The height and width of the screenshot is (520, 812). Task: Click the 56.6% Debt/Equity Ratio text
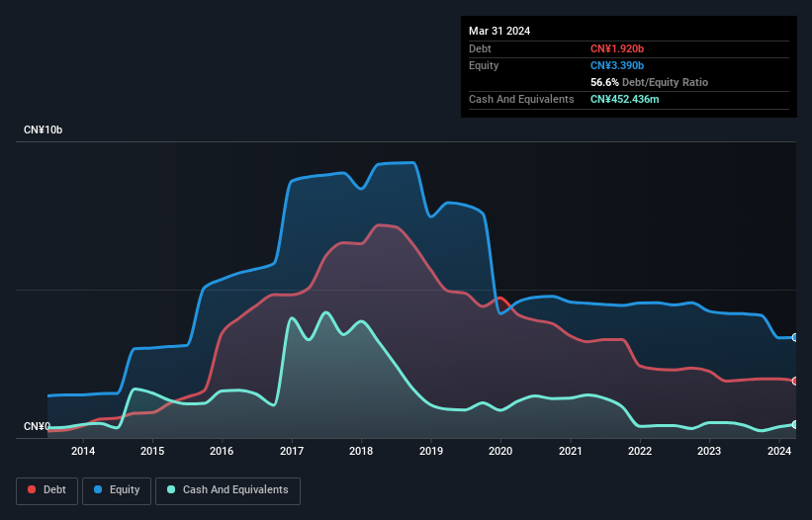coord(649,82)
